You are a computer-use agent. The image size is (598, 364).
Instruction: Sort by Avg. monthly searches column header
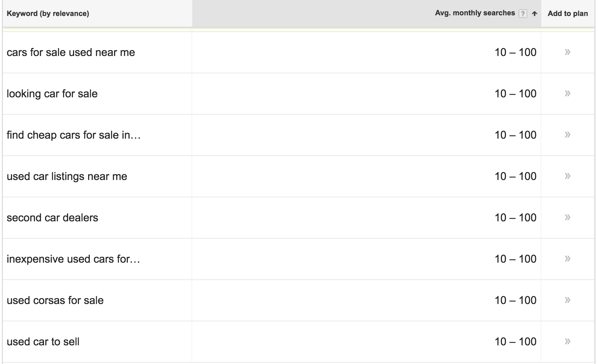coord(475,13)
